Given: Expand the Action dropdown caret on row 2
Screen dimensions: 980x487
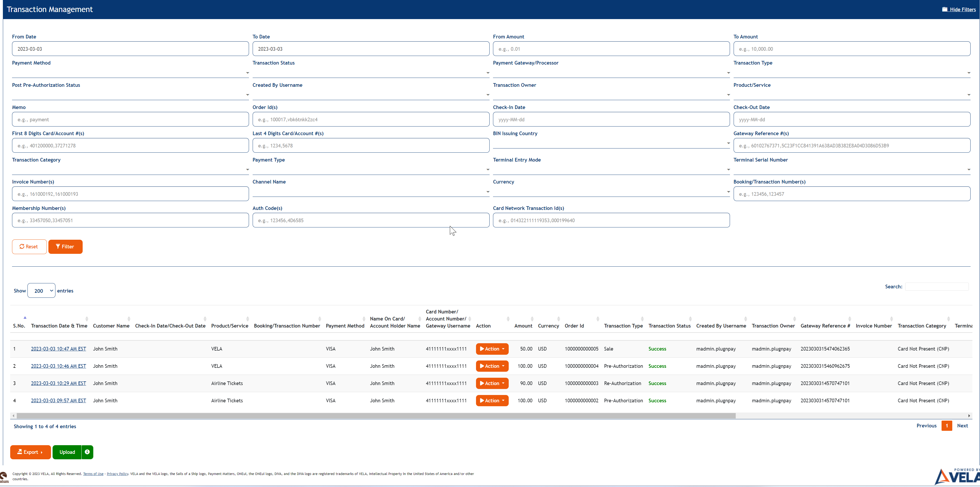Looking at the screenshot, I should [503, 366].
